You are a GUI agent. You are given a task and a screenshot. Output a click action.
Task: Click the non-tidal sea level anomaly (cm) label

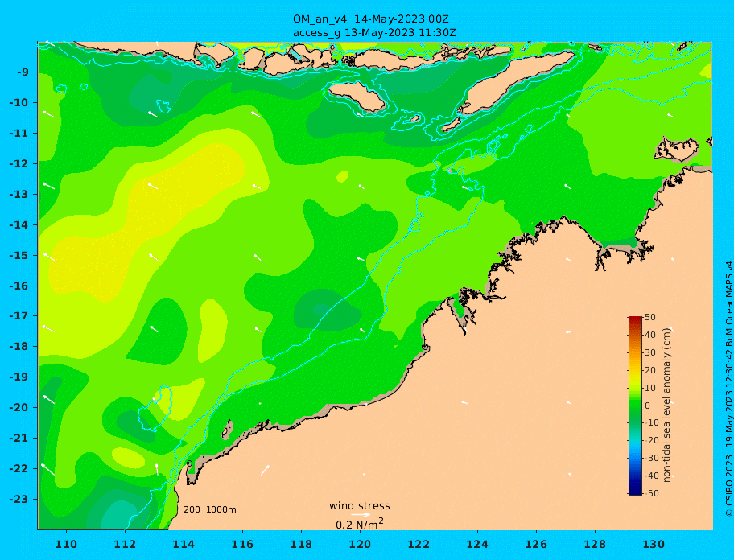(667, 405)
